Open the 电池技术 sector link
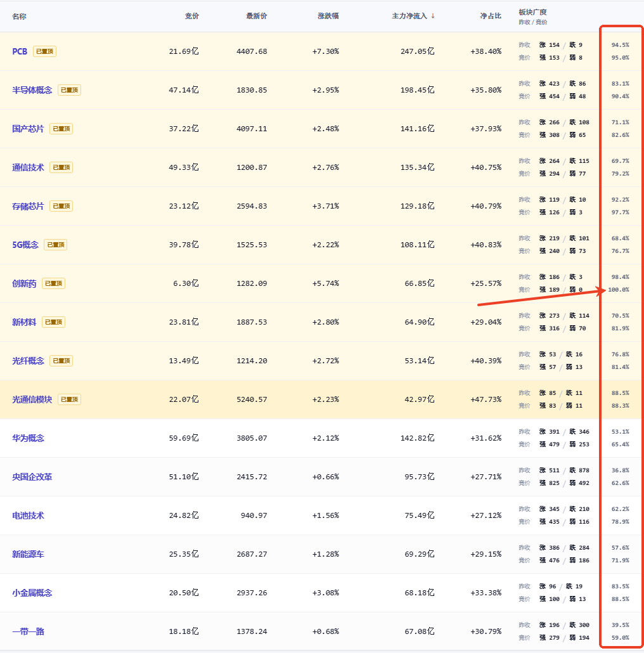Viewport: 644px width, 653px height. [28, 515]
